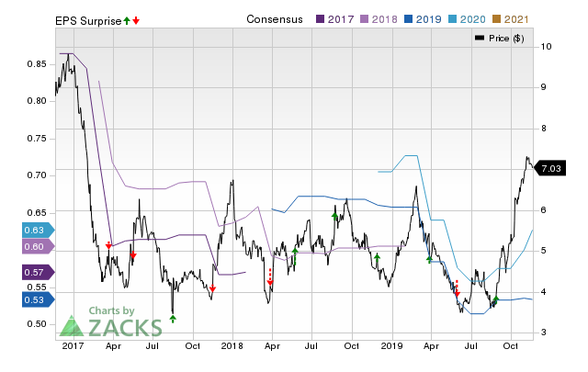Click the 0.57 value label
Viewport: 588px width, 372px height.
[x=35, y=272]
